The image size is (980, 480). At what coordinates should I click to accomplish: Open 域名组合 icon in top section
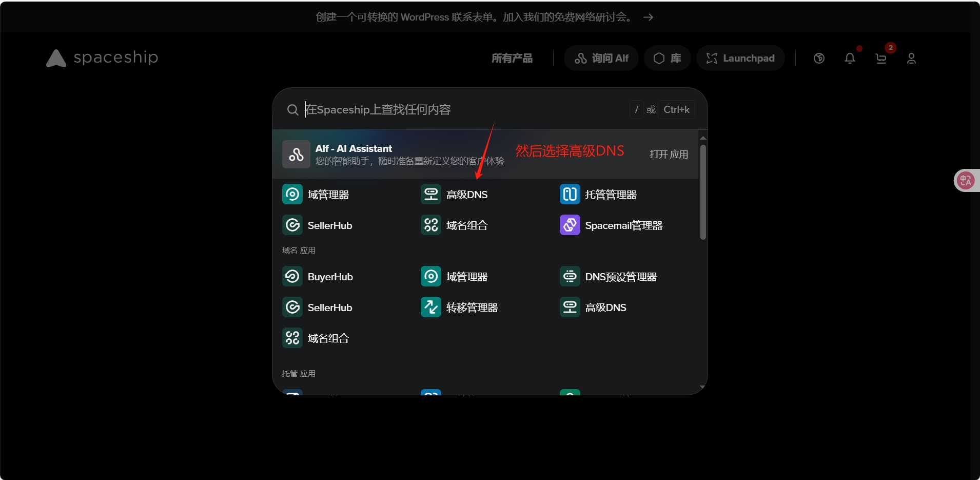coord(431,225)
